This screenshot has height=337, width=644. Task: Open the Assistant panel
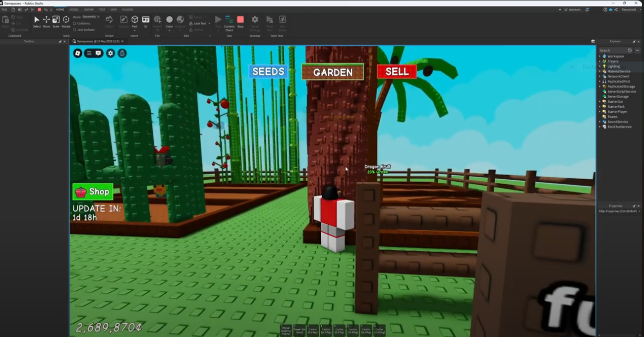click(x=572, y=9)
